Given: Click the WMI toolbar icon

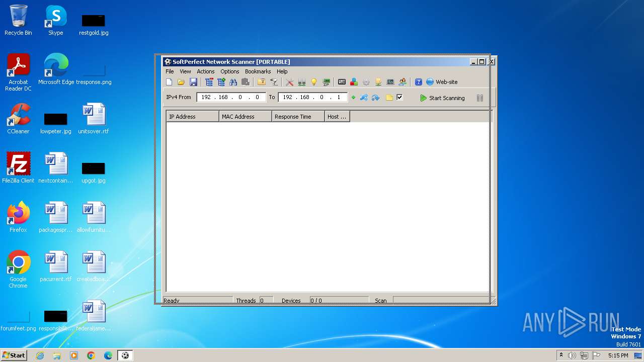Looking at the screenshot, I should point(342,82).
